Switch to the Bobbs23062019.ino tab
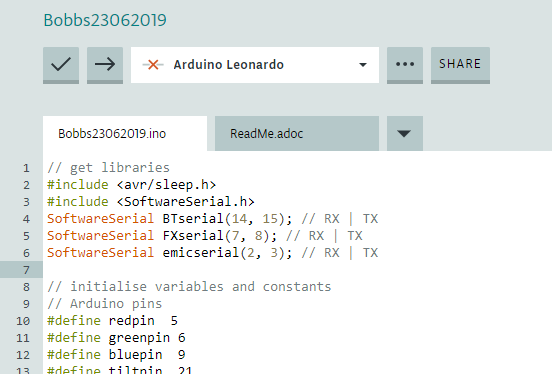Viewport: 552px width, 374px height. tap(125, 133)
